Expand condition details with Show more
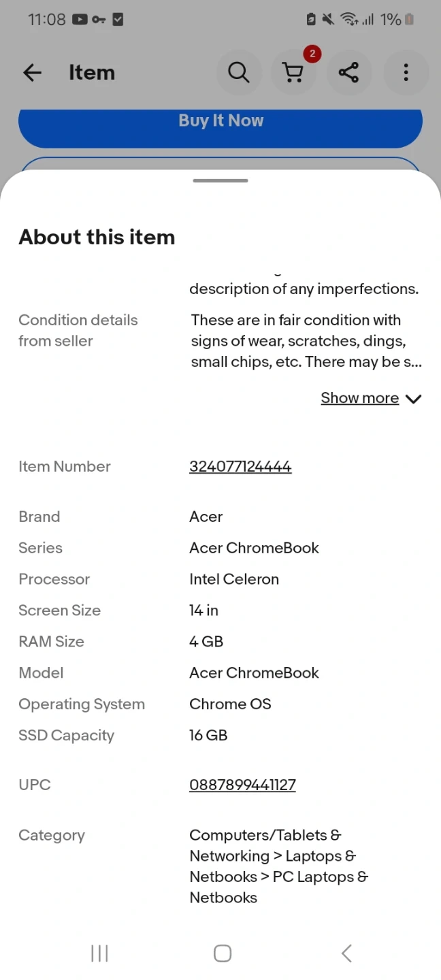Image resolution: width=441 pixels, height=980 pixels. pos(359,398)
